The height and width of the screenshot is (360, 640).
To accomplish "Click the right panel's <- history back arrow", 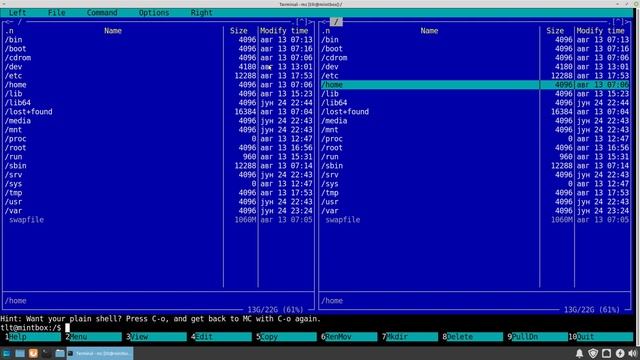I will click(325, 22).
